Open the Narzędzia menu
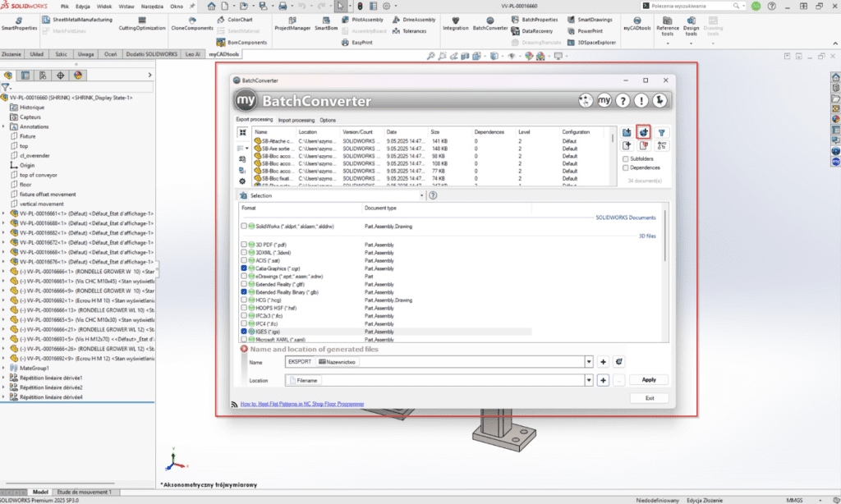The width and height of the screenshot is (841, 504). [152, 7]
